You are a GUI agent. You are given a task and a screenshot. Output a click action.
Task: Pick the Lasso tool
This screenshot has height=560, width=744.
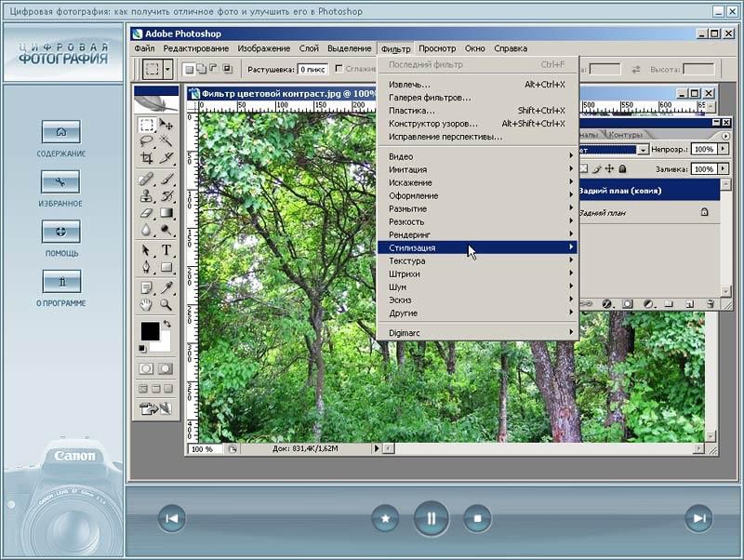tap(147, 141)
